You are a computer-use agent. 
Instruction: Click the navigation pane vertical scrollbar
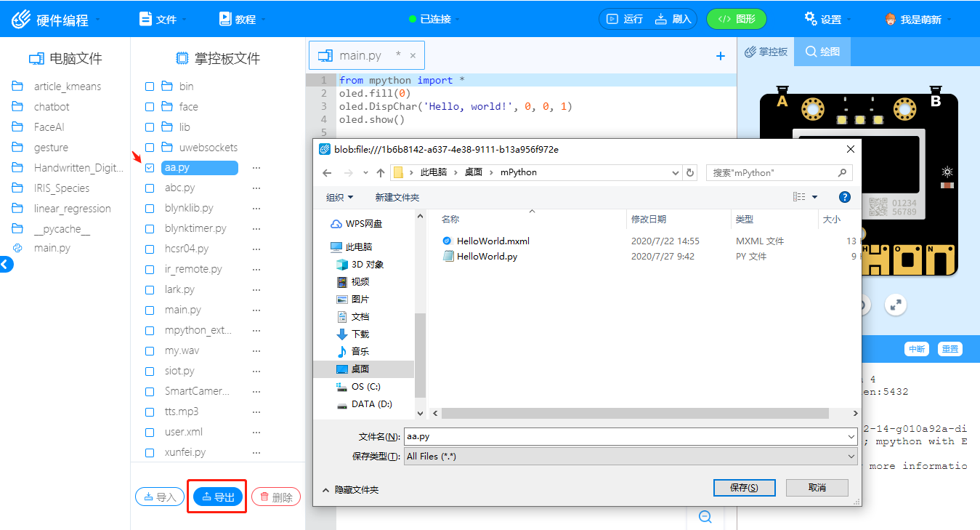pos(420,355)
